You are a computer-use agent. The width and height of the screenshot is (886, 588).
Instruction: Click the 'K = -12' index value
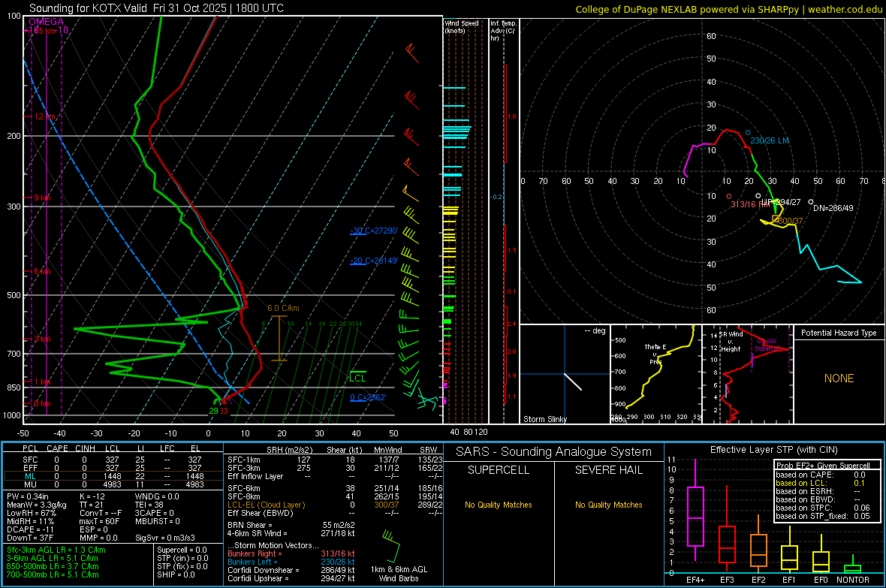coord(92,496)
